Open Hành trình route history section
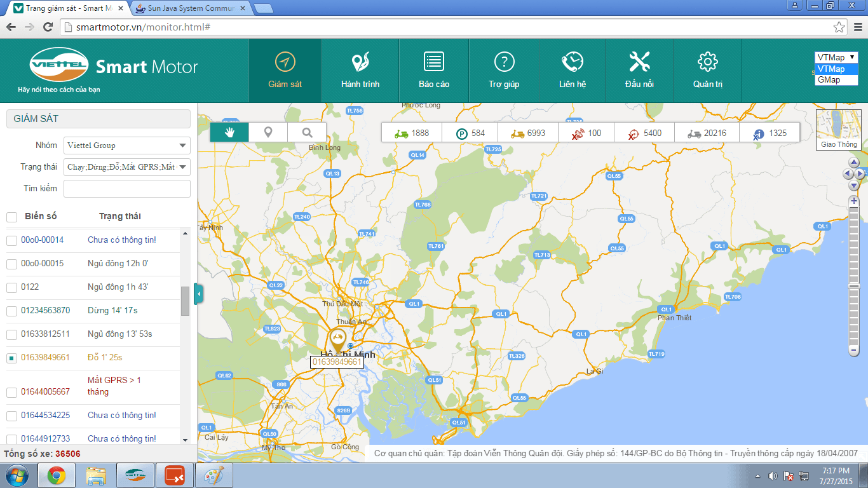Image resolution: width=868 pixels, height=488 pixels. point(360,71)
